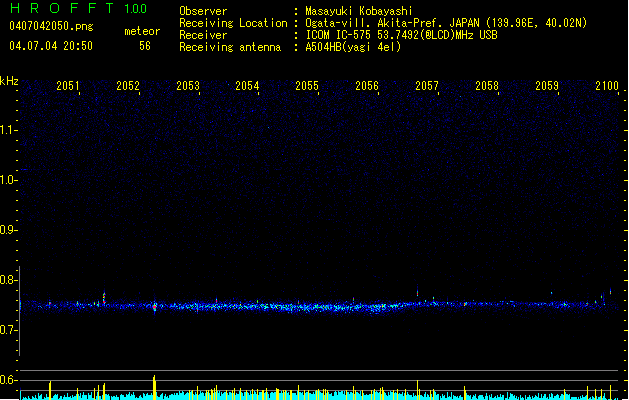This screenshot has width=629, height=400.
Task: Click the 2100 time marker
Action: [607, 86]
